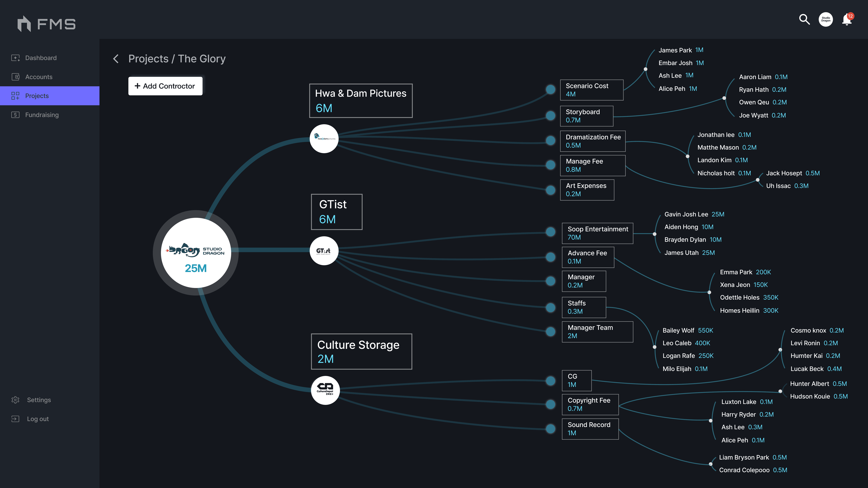Expand the Soop Entertainment node dot
868x488 pixels.
551,232
